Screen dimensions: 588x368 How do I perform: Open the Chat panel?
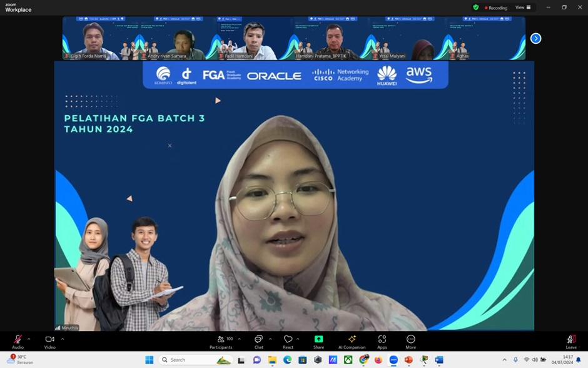tap(258, 341)
